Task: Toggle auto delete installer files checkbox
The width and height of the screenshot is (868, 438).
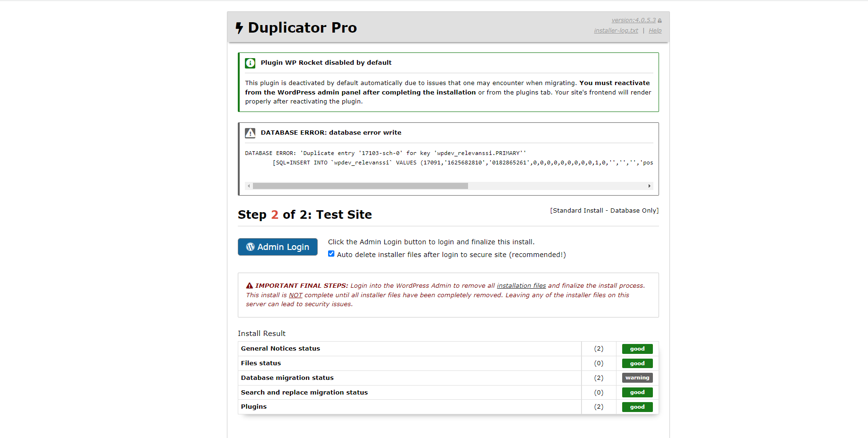Action: point(331,254)
